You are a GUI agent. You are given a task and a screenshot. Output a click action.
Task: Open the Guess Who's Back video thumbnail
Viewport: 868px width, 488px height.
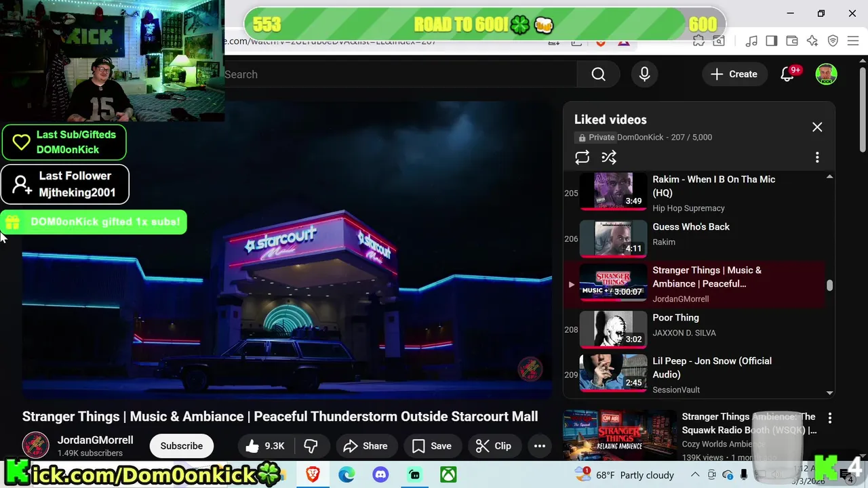pyautogui.click(x=614, y=239)
